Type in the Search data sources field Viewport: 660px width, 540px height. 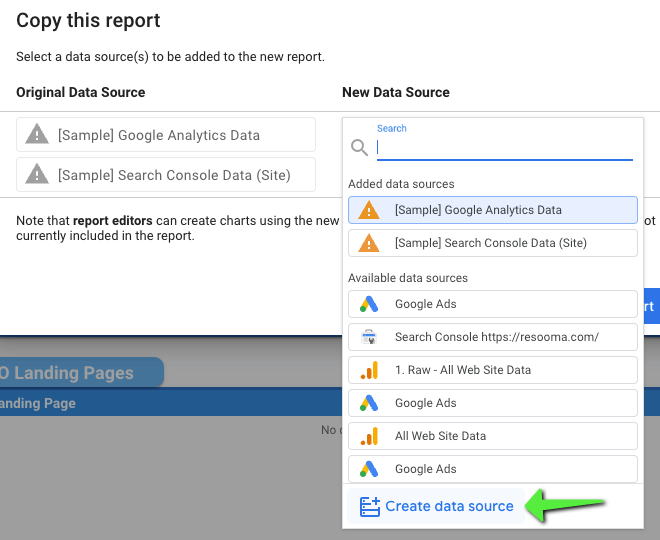tap(504, 147)
